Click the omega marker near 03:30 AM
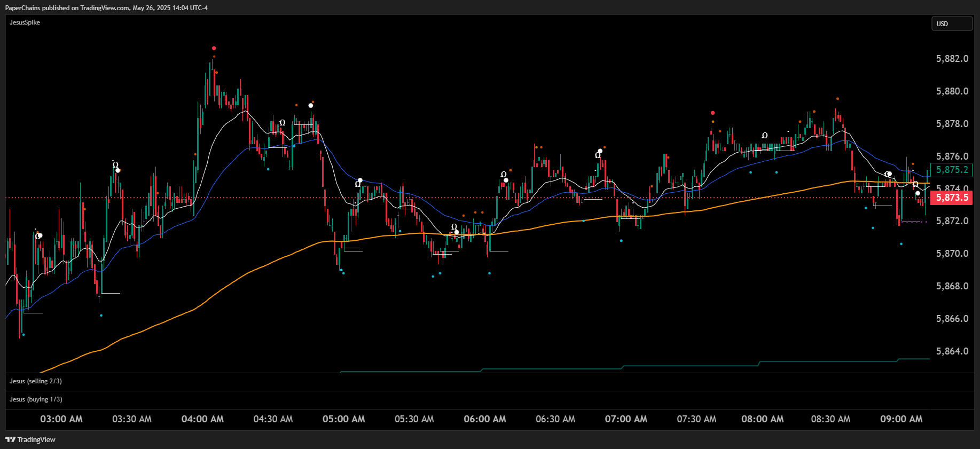Screen dimensions: 980x449 [115, 165]
